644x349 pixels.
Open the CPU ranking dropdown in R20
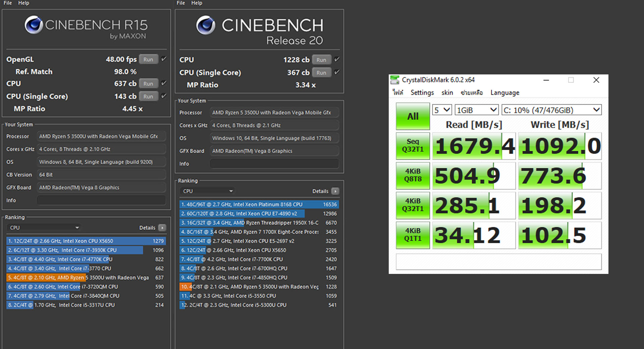click(x=207, y=191)
